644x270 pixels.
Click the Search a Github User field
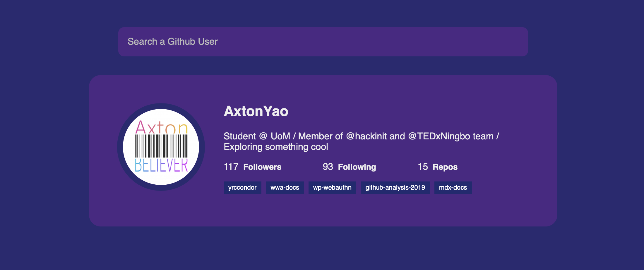tap(323, 42)
